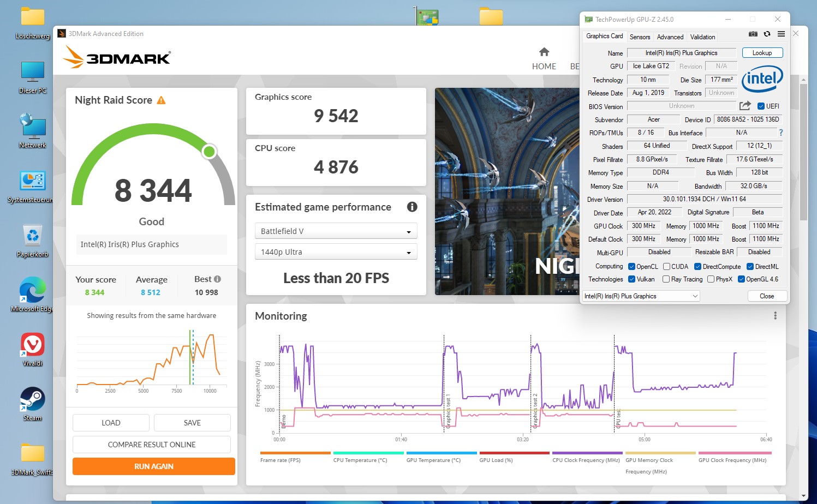Toggle the OpenCL checkbox

point(631,267)
